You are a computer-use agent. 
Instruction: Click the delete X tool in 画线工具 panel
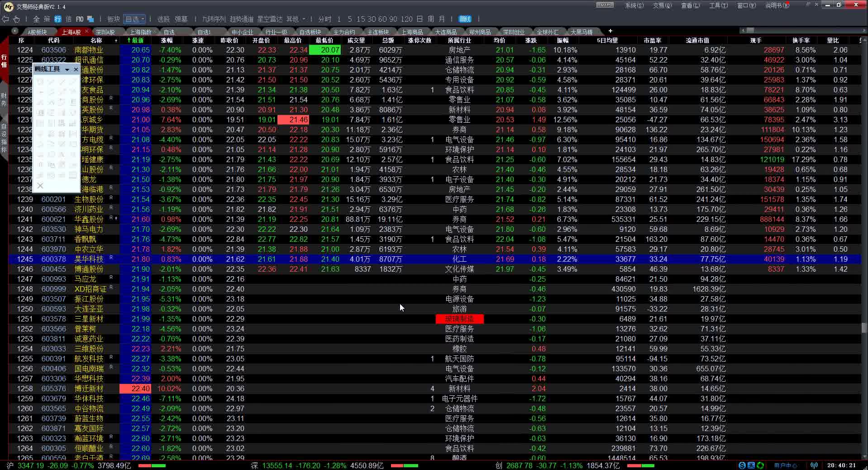click(x=40, y=186)
